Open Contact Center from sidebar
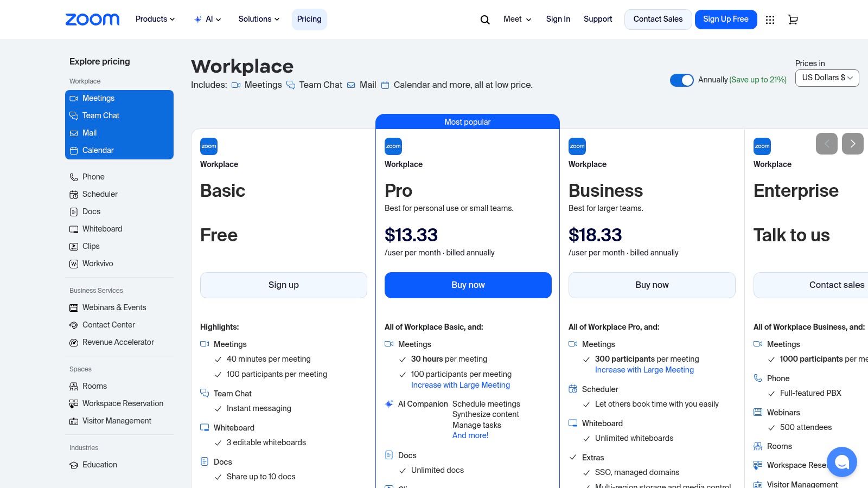 click(x=108, y=325)
